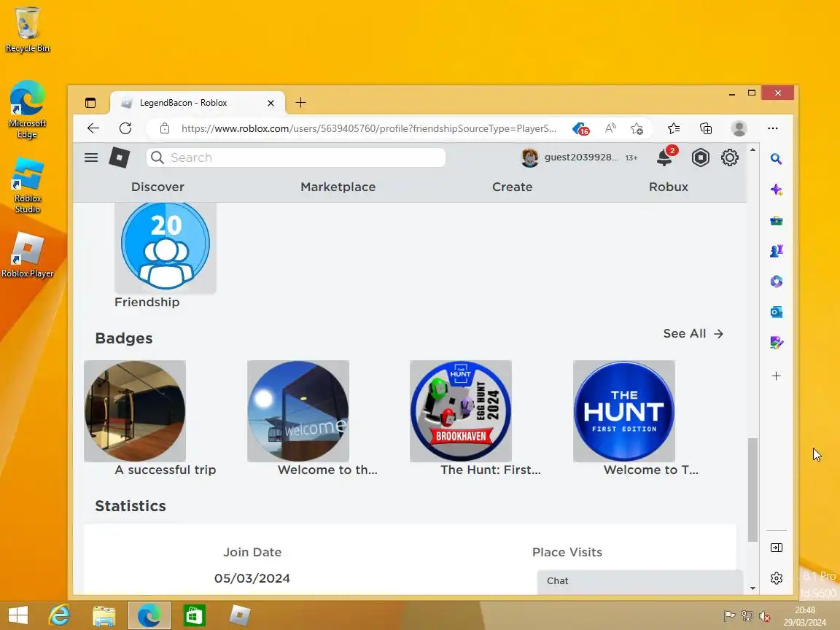Open Edge Settings and more ellipsis
840x630 pixels.
pyautogui.click(x=772, y=128)
